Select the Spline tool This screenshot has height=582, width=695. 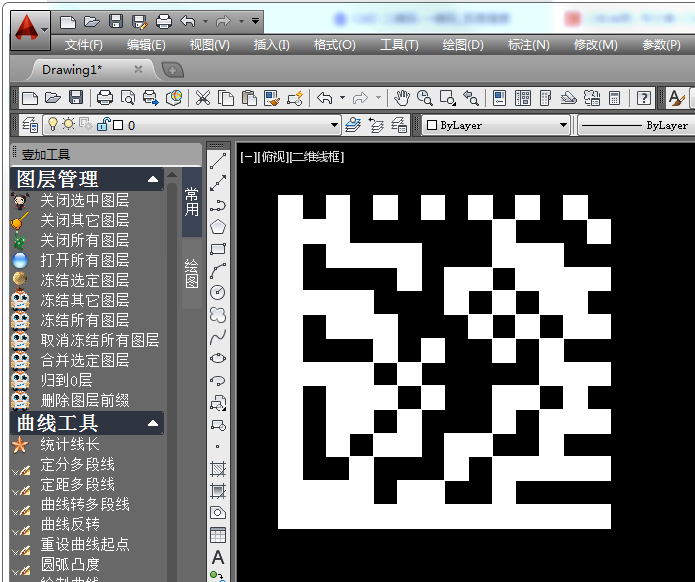point(218,337)
